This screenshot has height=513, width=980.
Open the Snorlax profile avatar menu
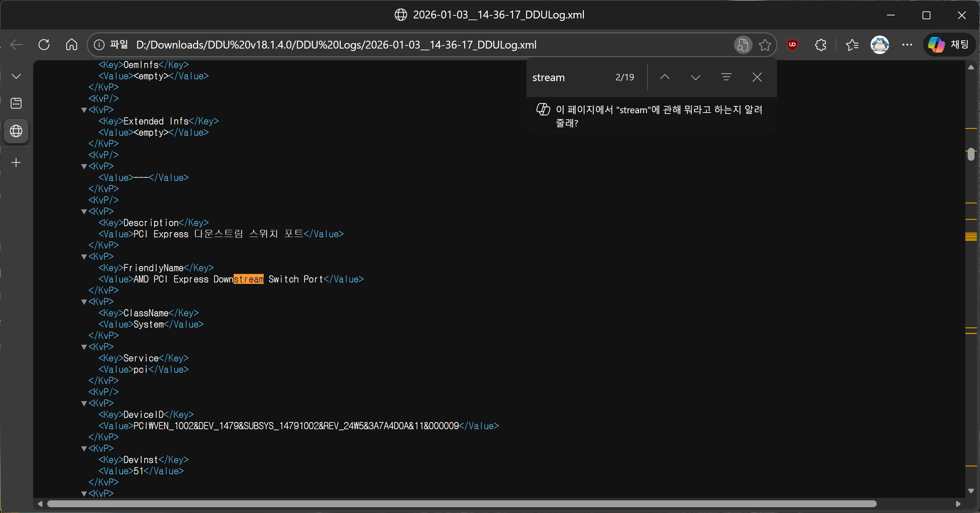point(880,45)
